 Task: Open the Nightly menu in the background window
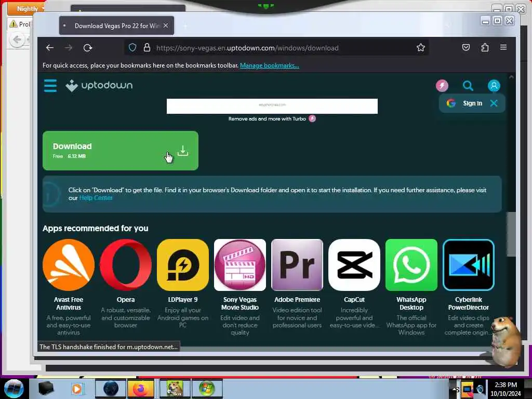coord(26,8)
